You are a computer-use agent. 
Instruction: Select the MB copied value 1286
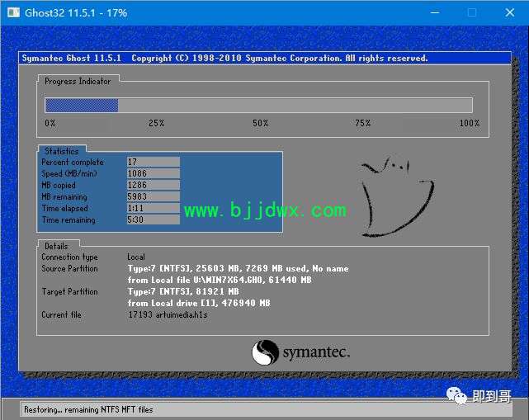[154, 185]
